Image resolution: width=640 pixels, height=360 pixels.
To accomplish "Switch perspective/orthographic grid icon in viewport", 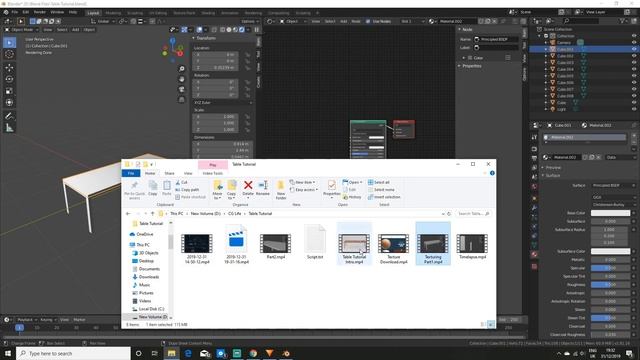I will [182, 100].
